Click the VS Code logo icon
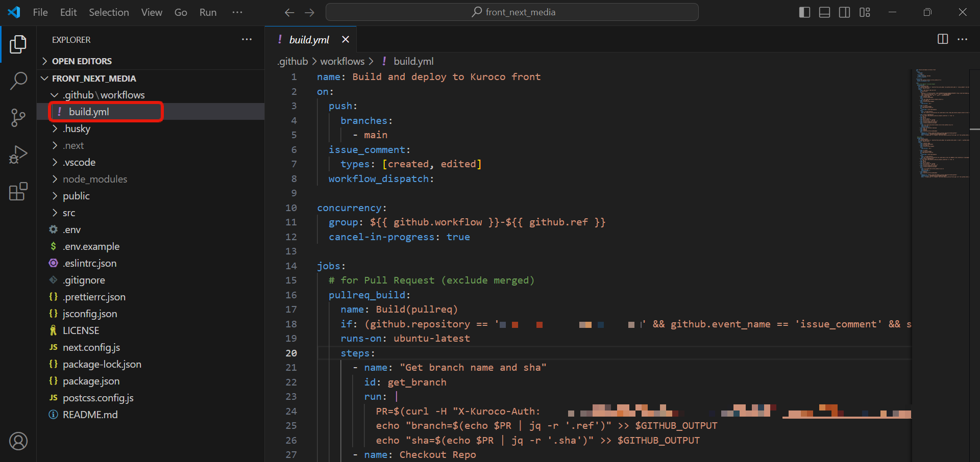980x462 pixels. tap(14, 12)
